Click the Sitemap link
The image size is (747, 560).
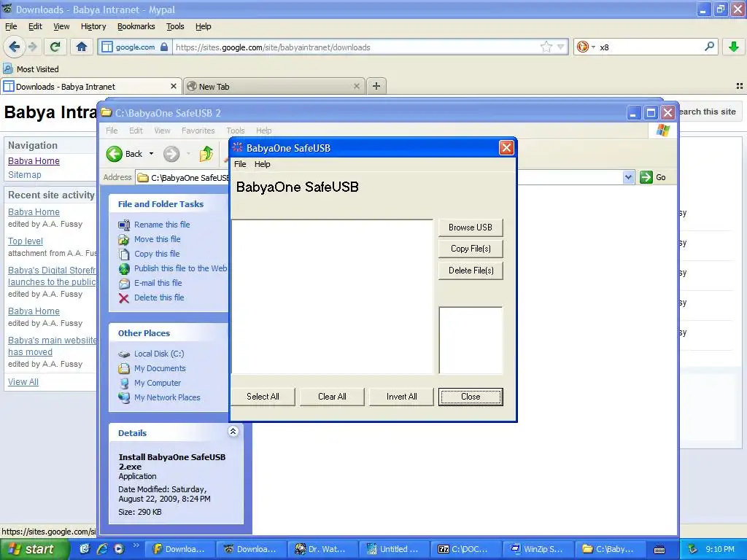click(x=24, y=175)
